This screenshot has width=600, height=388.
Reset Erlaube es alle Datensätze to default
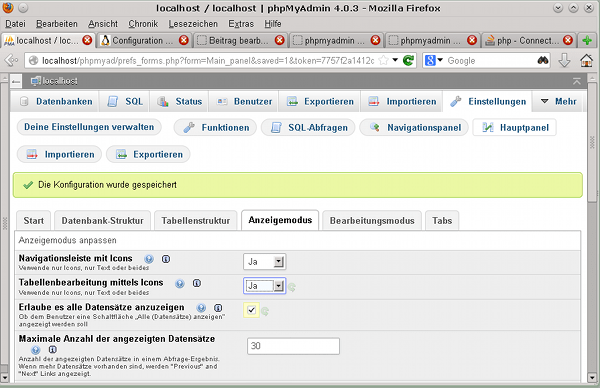tap(265, 311)
